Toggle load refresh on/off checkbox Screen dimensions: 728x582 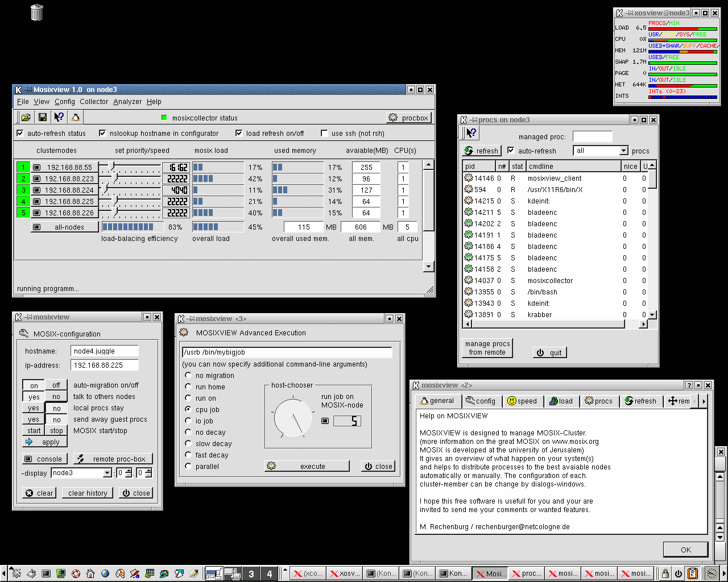coord(239,133)
